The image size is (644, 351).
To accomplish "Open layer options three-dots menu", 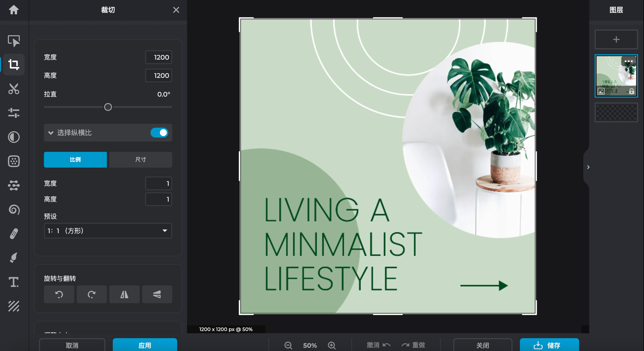I will pyautogui.click(x=628, y=61).
